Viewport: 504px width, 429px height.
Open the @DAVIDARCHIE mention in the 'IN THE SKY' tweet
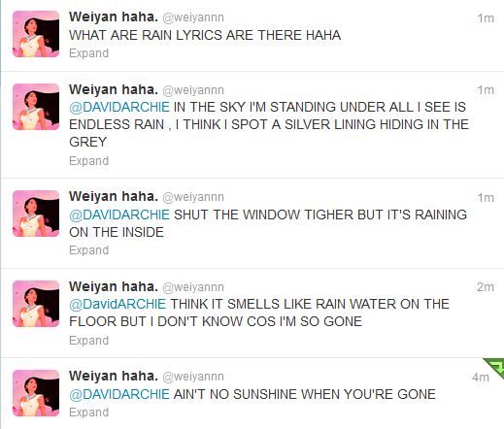pyautogui.click(x=119, y=107)
